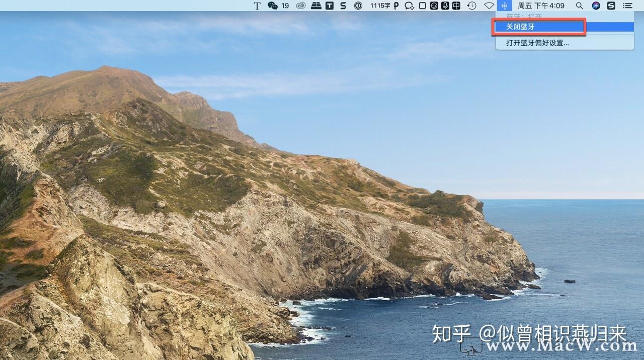Click the 1Password circular icon
Viewport: 644px width, 360px height.
[358, 6]
